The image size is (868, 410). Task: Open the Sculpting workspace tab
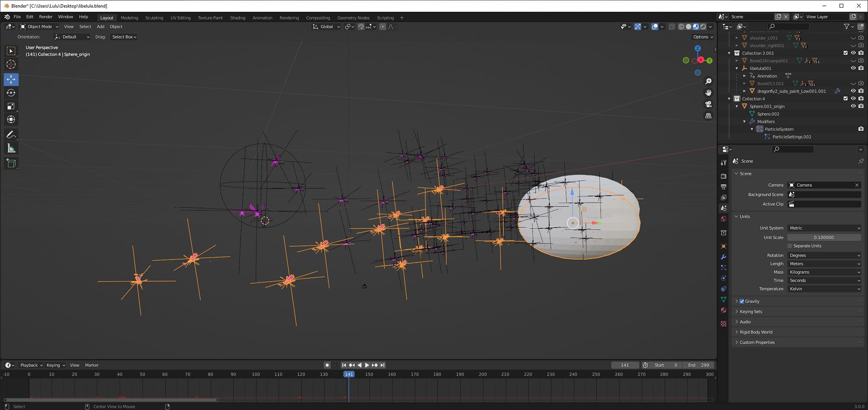click(154, 18)
